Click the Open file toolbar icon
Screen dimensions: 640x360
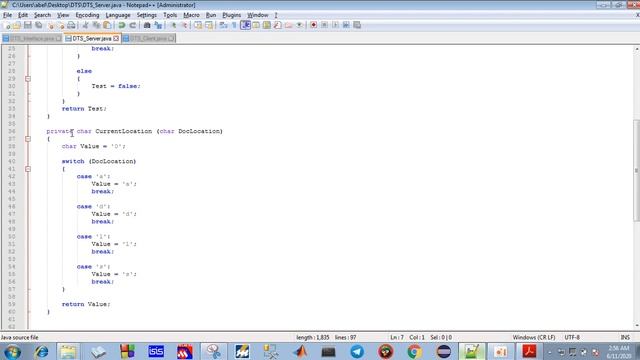pos(17,25)
